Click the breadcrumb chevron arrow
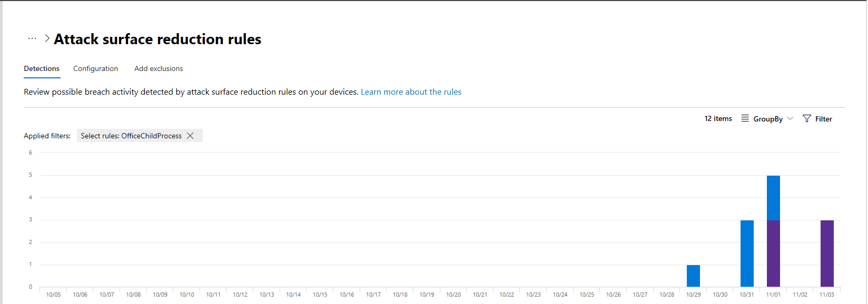Image resolution: width=868 pixels, height=304 pixels. 47,38
